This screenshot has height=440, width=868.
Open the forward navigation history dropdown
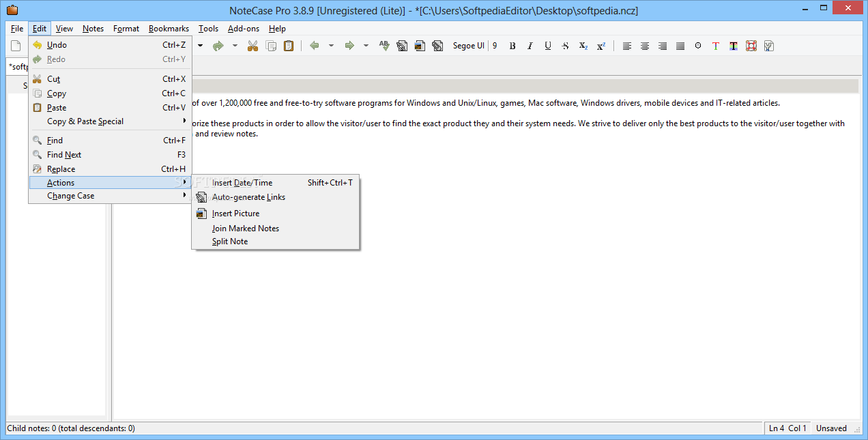pyautogui.click(x=366, y=46)
